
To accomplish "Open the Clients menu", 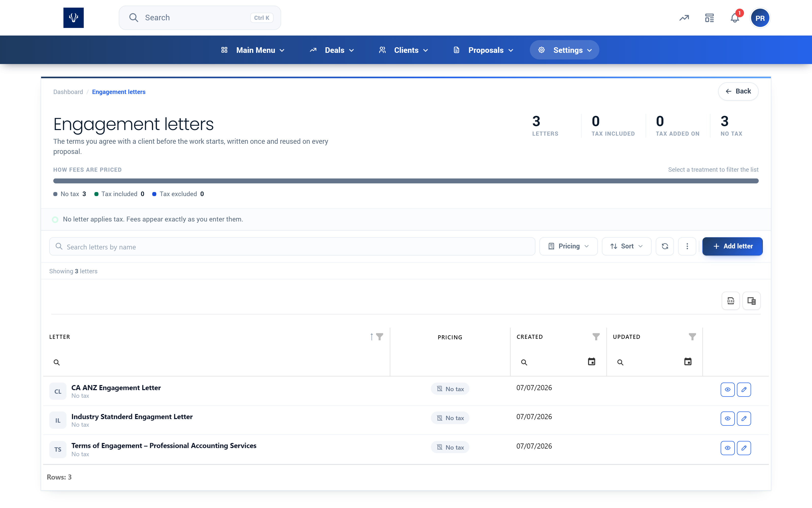I will pos(404,50).
